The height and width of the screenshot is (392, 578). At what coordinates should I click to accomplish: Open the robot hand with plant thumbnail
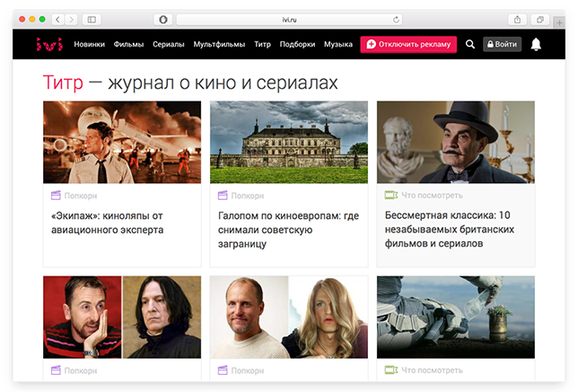click(456, 318)
